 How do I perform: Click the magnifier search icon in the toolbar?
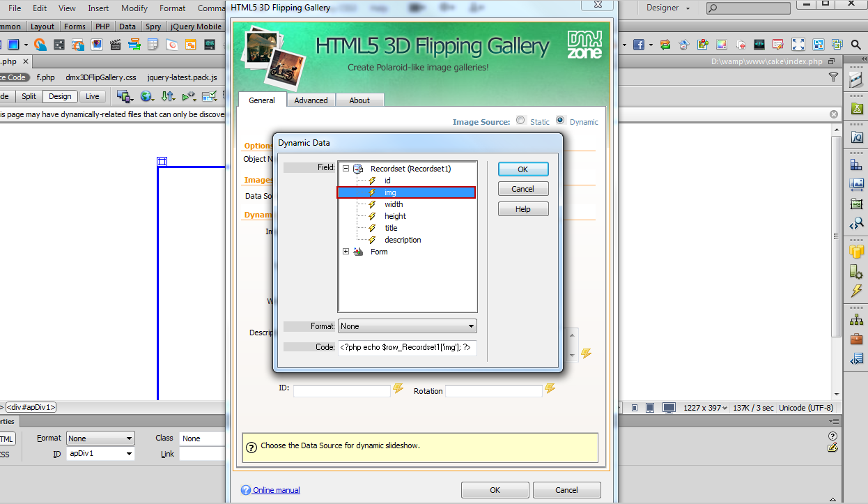(x=856, y=45)
